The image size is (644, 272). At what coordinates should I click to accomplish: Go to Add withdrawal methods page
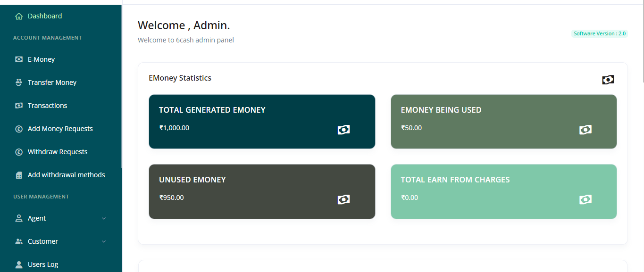66,175
